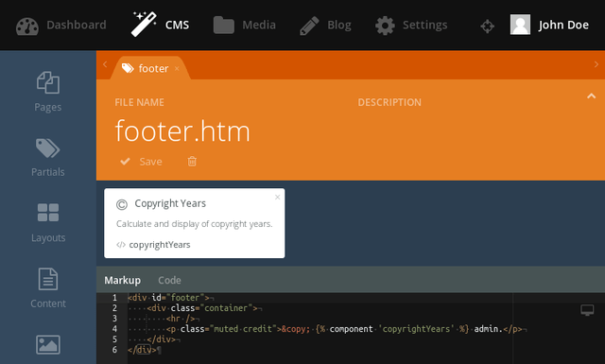The width and height of the screenshot is (605, 364).
Task: Open the Settings menu label
Action: 424,26
